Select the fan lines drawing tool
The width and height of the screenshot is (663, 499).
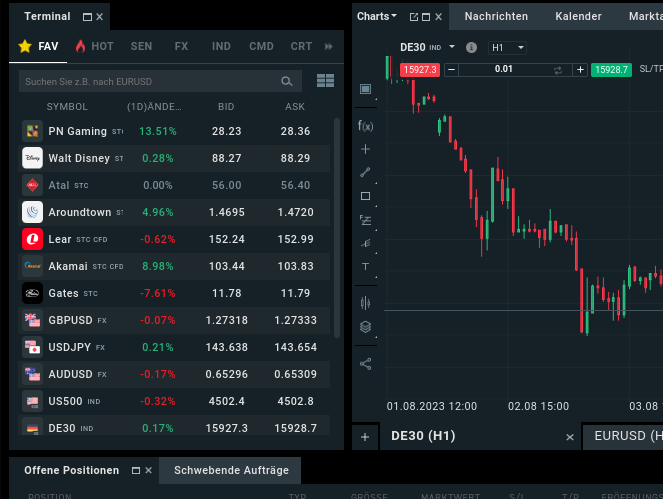(365, 243)
